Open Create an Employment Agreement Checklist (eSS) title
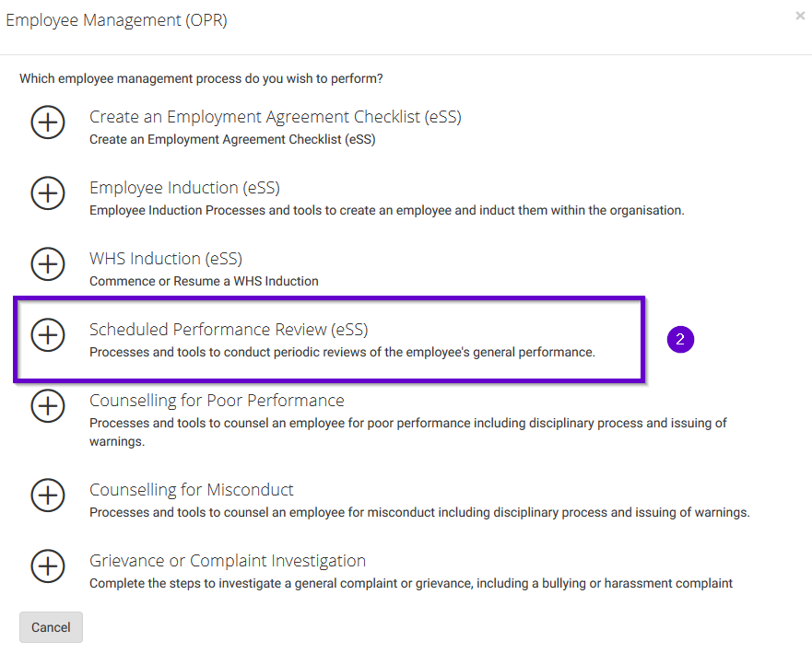 pyautogui.click(x=275, y=117)
